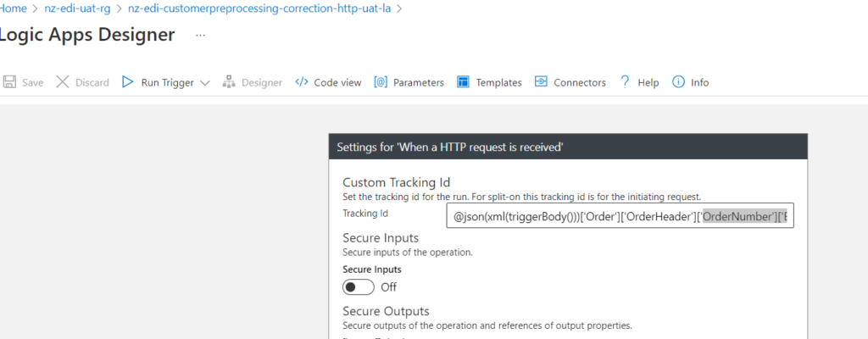This screenshot has height=339, width=868.
Task: Click the Designer hierarchy icon
Action: tap(229, 82)
